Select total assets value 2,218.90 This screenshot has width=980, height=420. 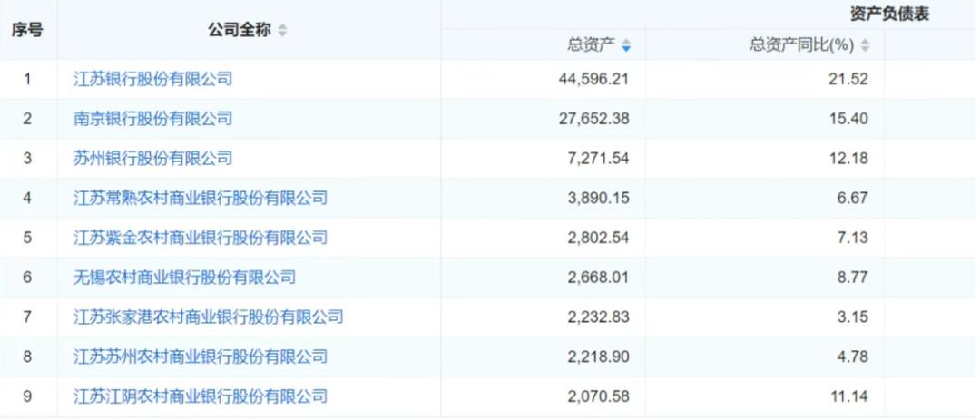pos(599,357)
